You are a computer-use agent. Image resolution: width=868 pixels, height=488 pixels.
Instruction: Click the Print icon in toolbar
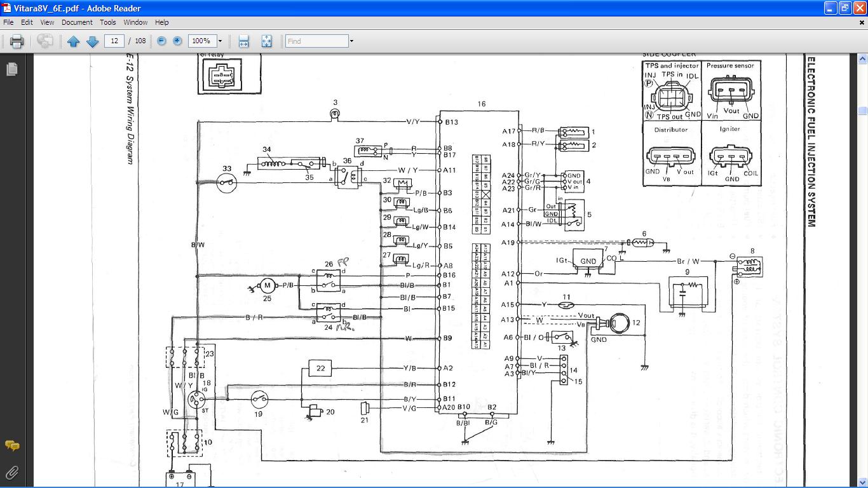17,41
